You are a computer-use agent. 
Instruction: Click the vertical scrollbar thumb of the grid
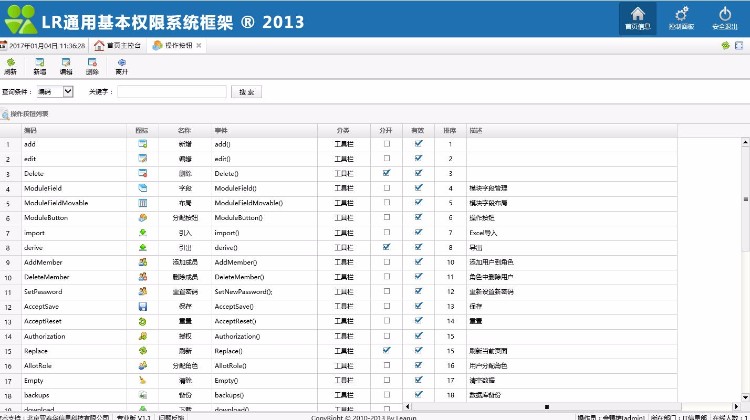pyautogui.click(x=745, y=199)
